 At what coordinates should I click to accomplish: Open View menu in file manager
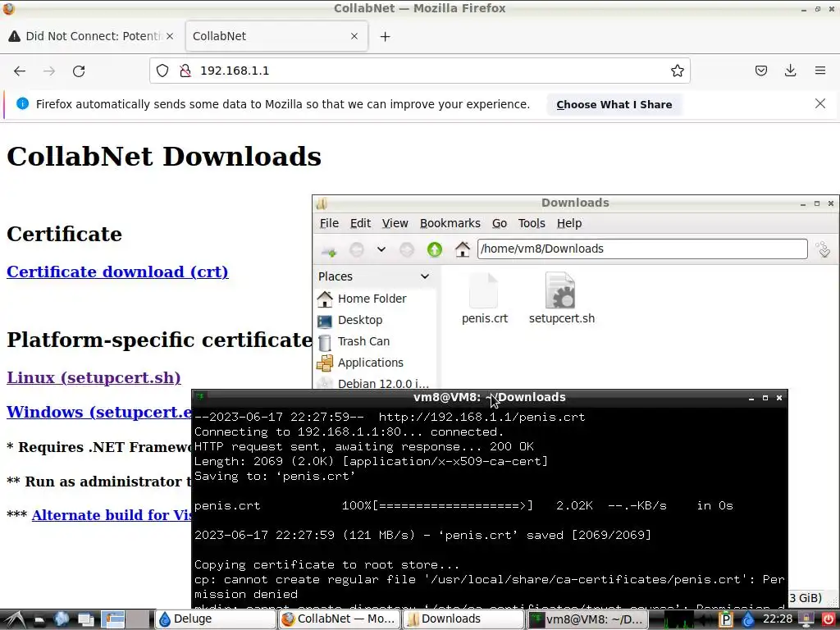(x=395, y=223)
